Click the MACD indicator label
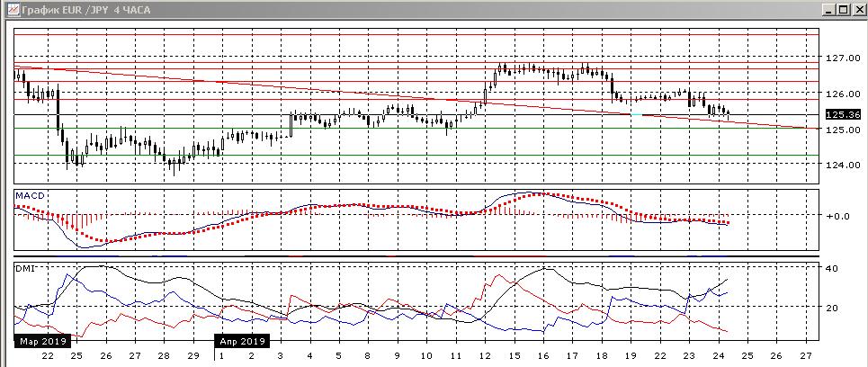The width and height of the screenshot is (868, 367). pos(28,195)
